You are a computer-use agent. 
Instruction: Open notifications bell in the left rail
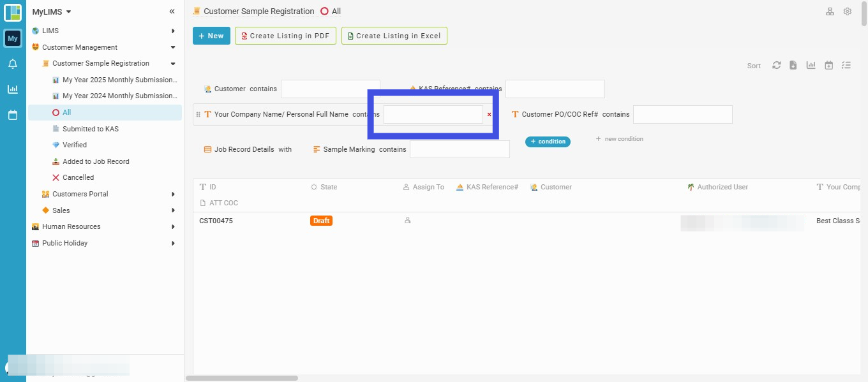13,64
